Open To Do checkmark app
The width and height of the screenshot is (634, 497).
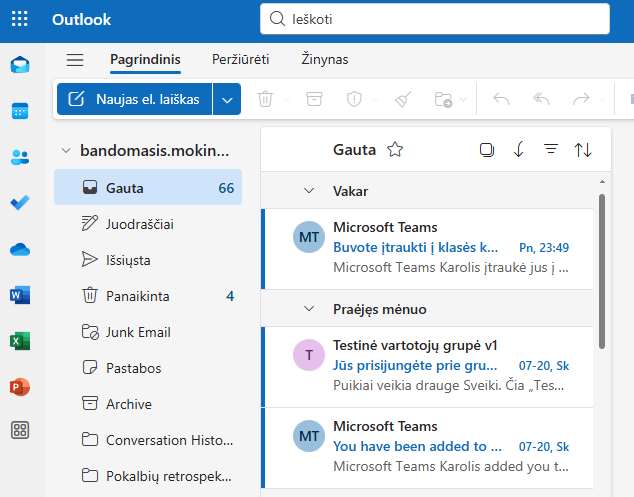click(x=20, y=203)
